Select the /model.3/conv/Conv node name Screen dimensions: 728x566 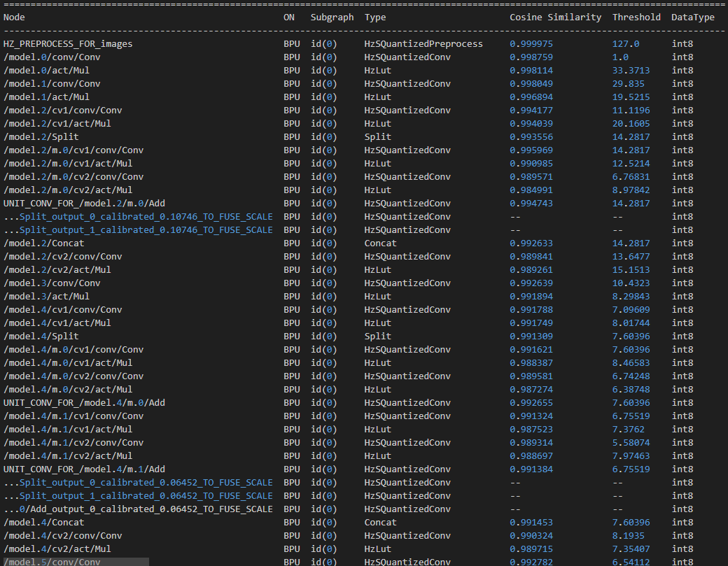point(52,283)
